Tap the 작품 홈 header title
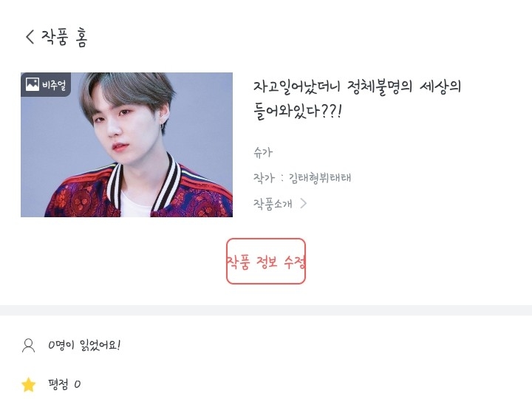The width and height of the screenshot is (532, 399). [x=64, y=37]
